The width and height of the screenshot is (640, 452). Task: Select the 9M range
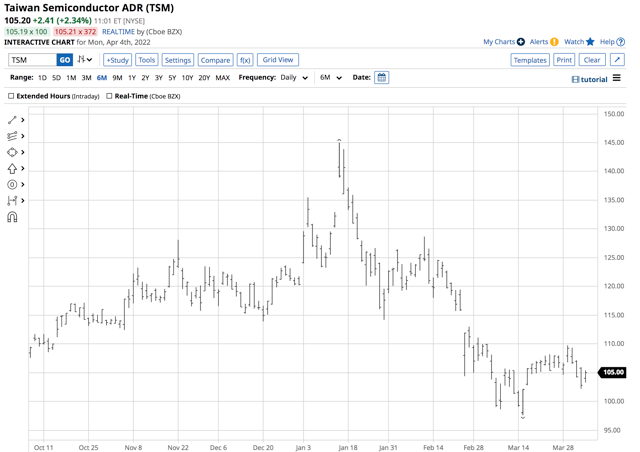[117, 78]
